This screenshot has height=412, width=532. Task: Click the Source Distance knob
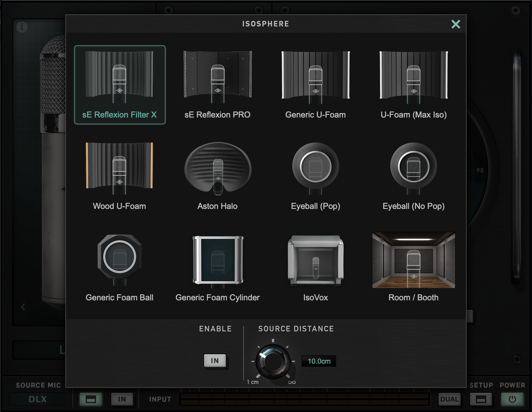tap(273, 361)
